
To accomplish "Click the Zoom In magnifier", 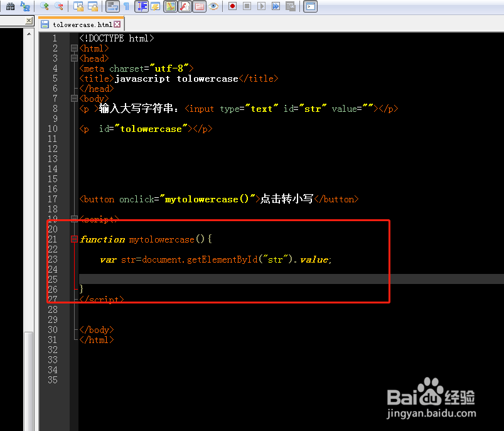I will pyautogui.click(x=45, y=6).
